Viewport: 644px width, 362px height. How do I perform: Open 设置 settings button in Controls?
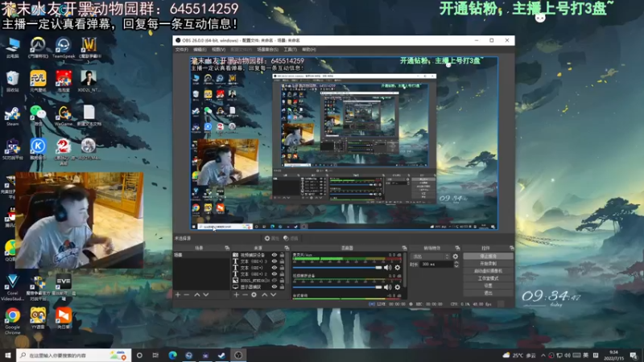point(488,286)
